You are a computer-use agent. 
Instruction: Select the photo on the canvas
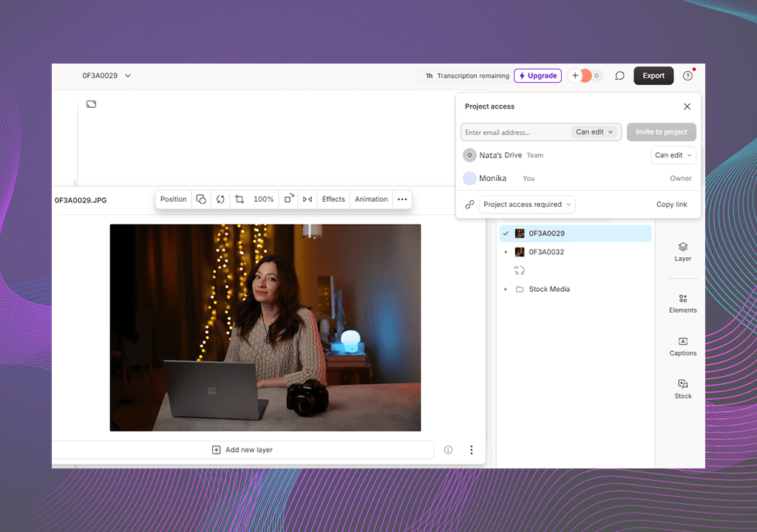point(265,327)
